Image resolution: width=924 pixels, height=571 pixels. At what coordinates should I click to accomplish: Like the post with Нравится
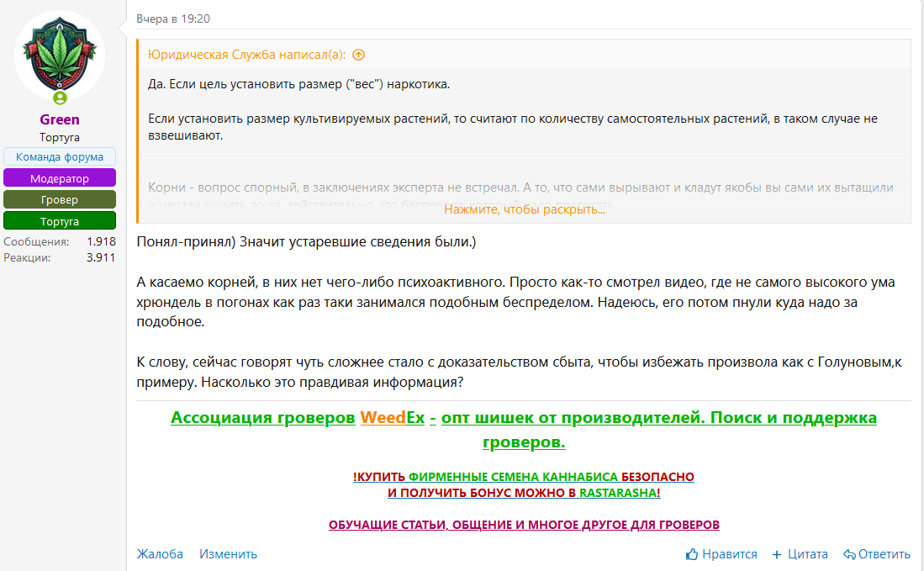728,554
